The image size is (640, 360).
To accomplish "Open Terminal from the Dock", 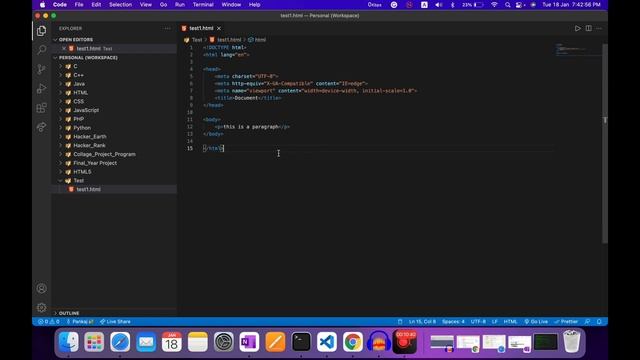I will point(301,342).
